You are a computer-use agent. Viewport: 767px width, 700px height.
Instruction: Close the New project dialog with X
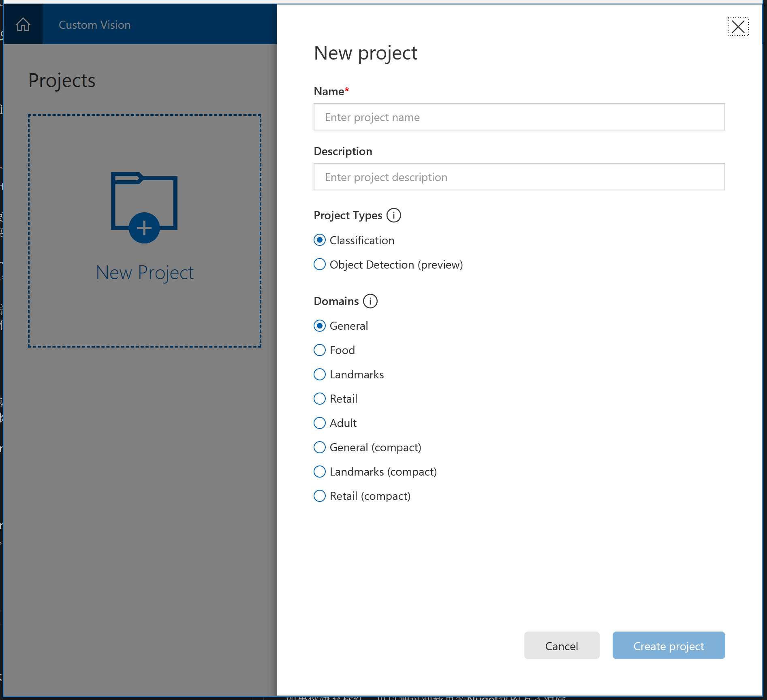click(738, 27)
